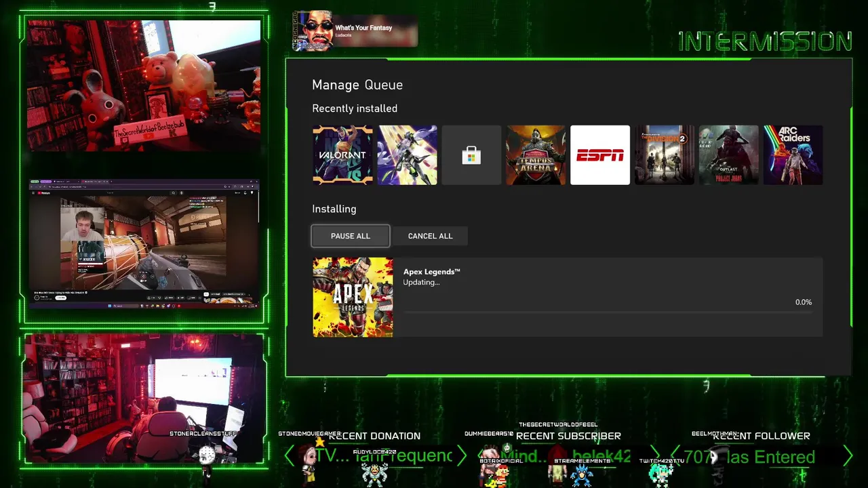Select the browser video stream preview
The height and width of the screenshot is (488, 868).
click(x=144, y=245)
